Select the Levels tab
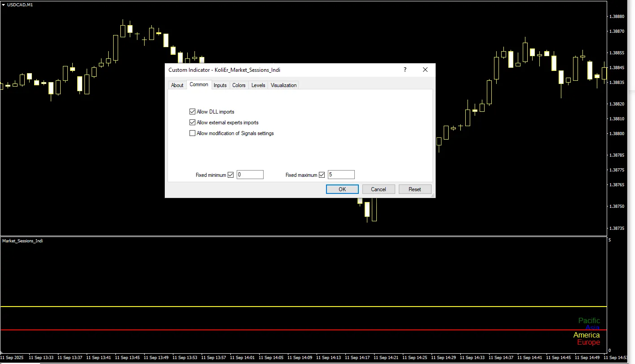Image resolution: width=635 pixels, height=364 pixels. click(x=258, y=85)
